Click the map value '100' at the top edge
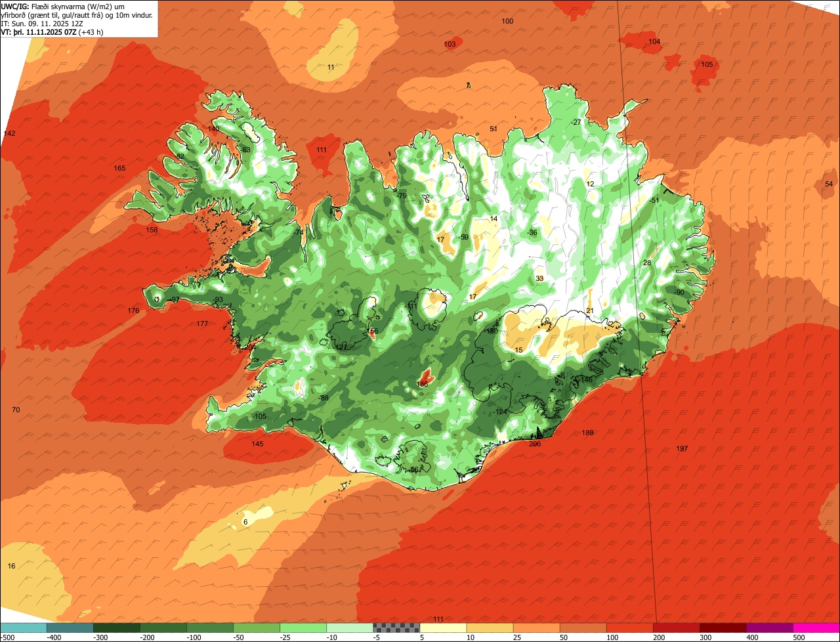Screen dimensions: 840x642 click(x=507, y=21)
